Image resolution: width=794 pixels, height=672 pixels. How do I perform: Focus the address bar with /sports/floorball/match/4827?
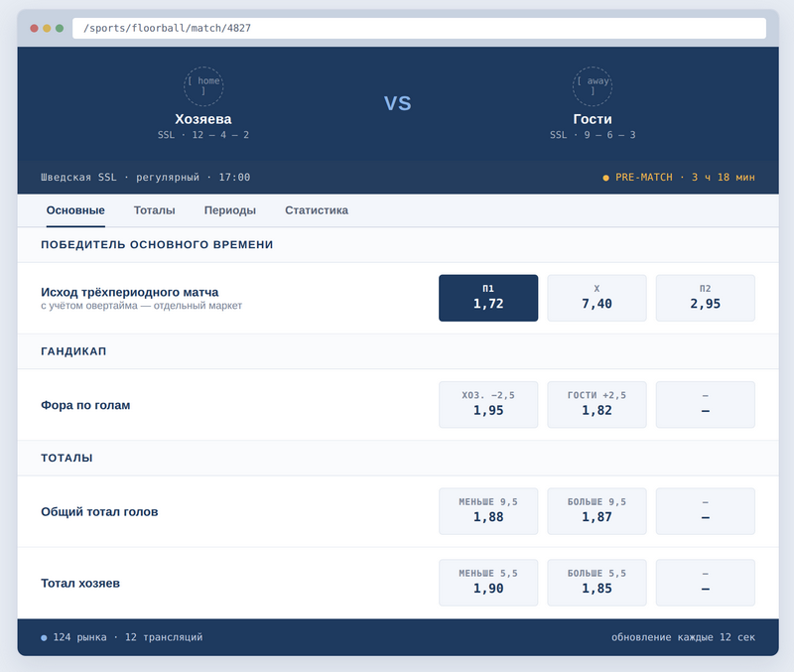(419, 29)
